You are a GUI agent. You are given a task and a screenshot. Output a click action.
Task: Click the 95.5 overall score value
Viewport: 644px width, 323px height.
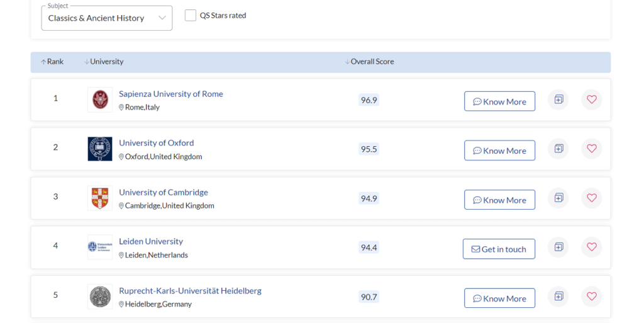pyautogui.click(x=369, y=149)
